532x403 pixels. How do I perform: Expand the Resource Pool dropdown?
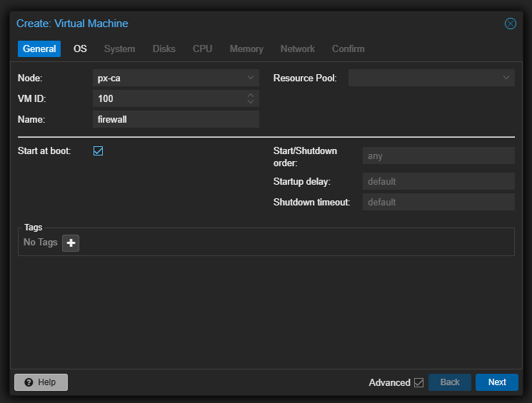[506, 78]
